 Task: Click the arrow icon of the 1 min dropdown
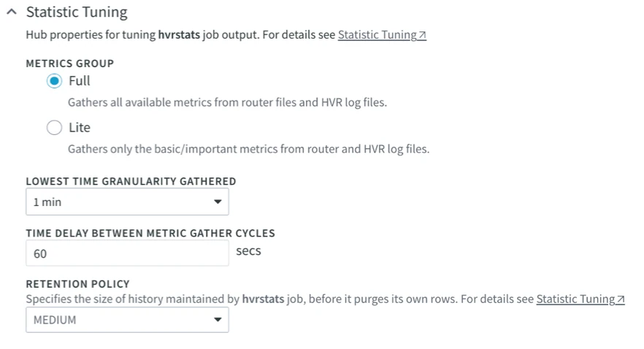pos(217,202)
